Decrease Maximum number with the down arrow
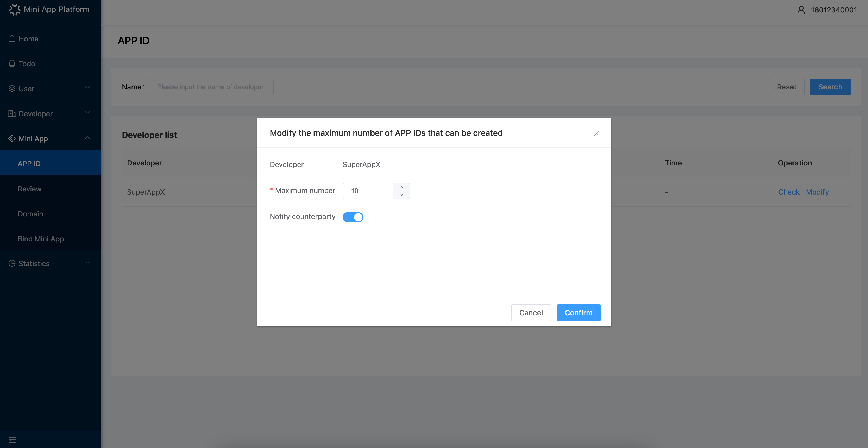The height and width of the screenshot is (448, 868). point(401,195)
